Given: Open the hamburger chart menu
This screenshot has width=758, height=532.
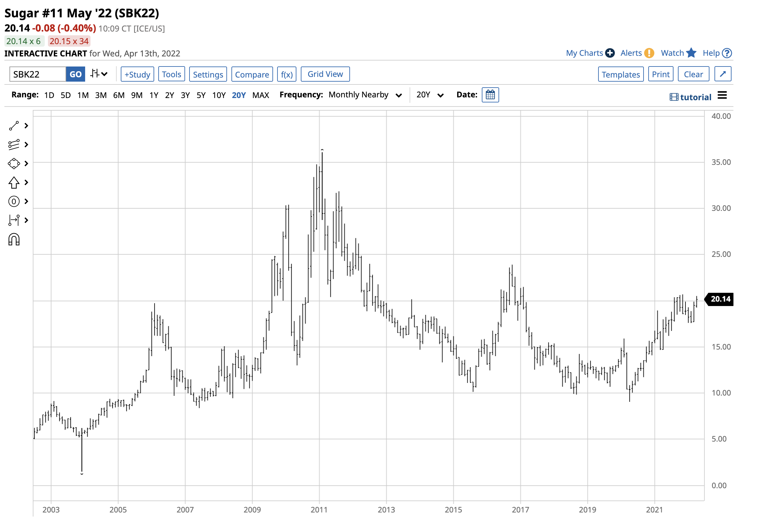Looking at the screenshot, I should (722, 96).
